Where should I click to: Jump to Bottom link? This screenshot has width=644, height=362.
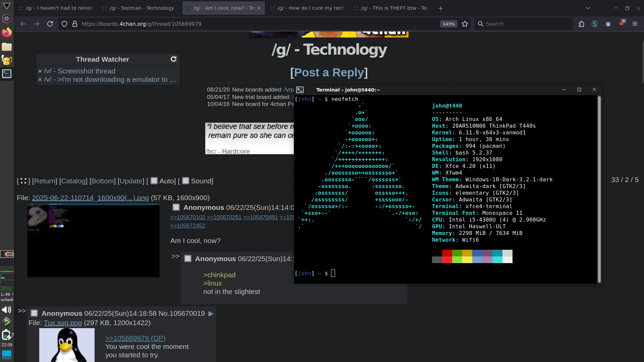point(103,181)
